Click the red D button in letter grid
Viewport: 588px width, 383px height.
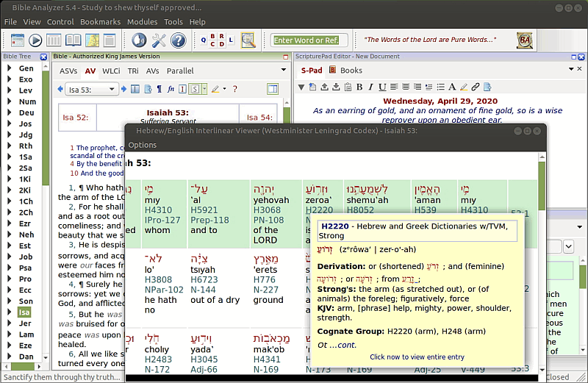click(222, 44)
